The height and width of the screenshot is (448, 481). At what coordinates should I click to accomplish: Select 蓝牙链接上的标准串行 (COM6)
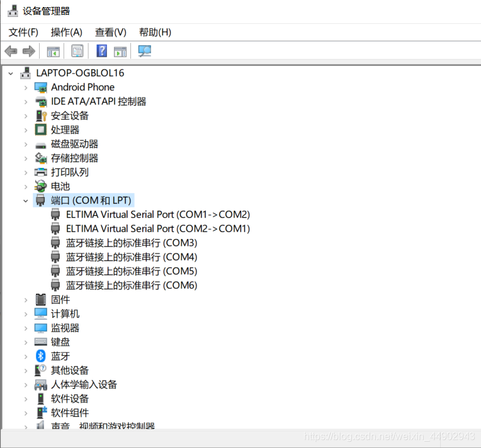point(132,285)
